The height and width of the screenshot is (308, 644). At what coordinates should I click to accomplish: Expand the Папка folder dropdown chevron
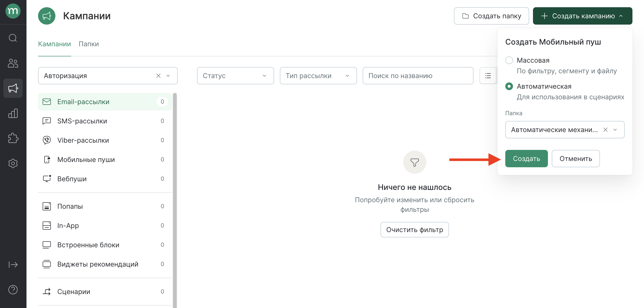[x=615, y=130]
